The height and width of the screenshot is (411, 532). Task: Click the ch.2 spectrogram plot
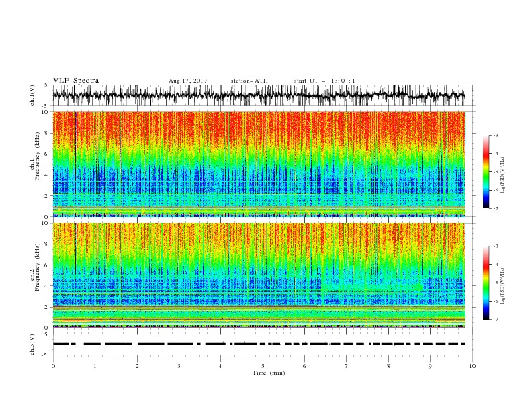(x=259, y=275)
